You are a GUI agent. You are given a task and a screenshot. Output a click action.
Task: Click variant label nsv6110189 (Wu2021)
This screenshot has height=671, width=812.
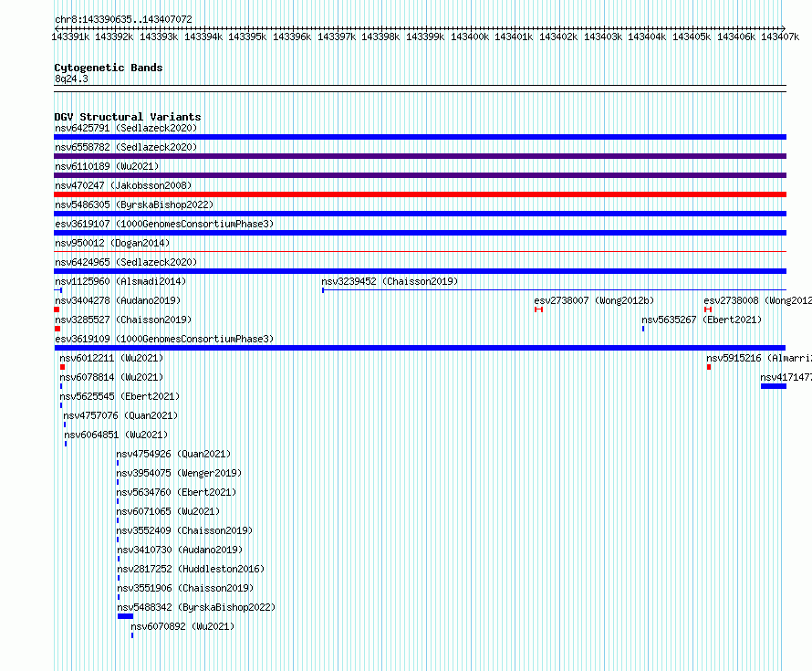[x=107, y=166]
